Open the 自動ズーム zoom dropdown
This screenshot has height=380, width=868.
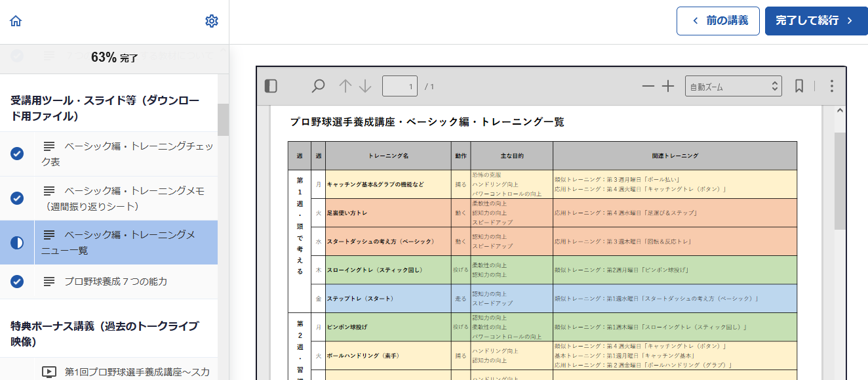click(x=733, y=86)
